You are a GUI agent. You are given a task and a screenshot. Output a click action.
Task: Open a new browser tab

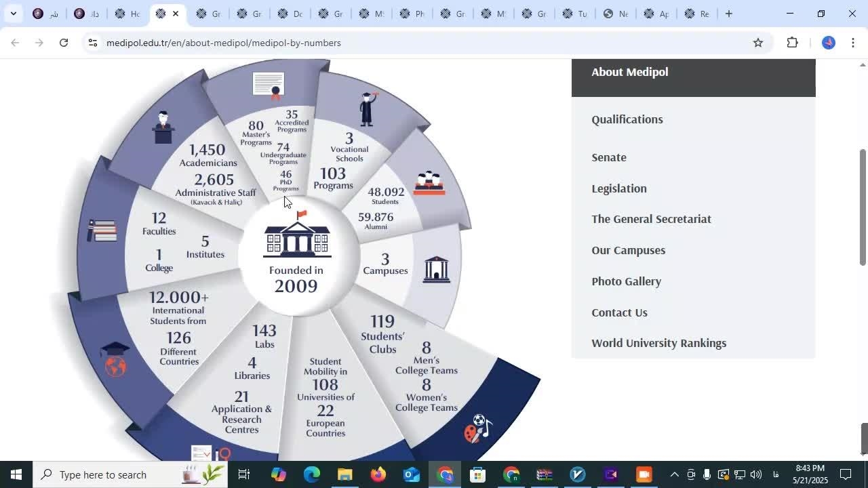pyautogui.click(x=728, y=14)
